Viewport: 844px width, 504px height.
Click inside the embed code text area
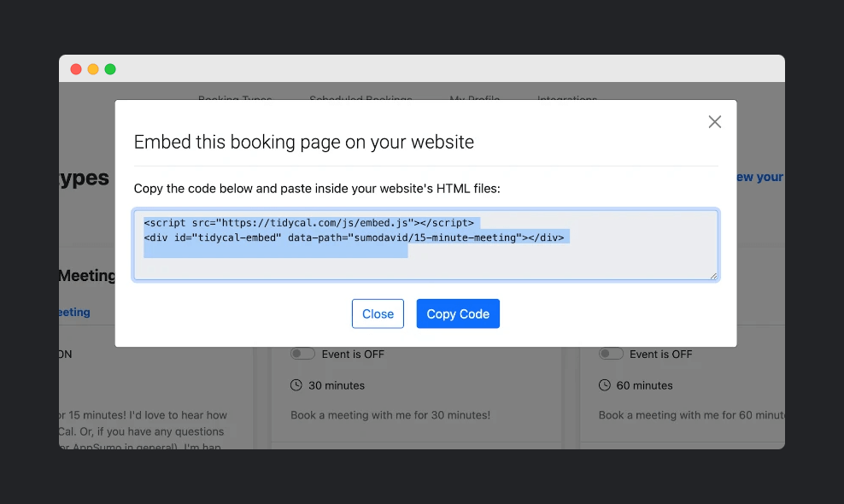[425, 245]
